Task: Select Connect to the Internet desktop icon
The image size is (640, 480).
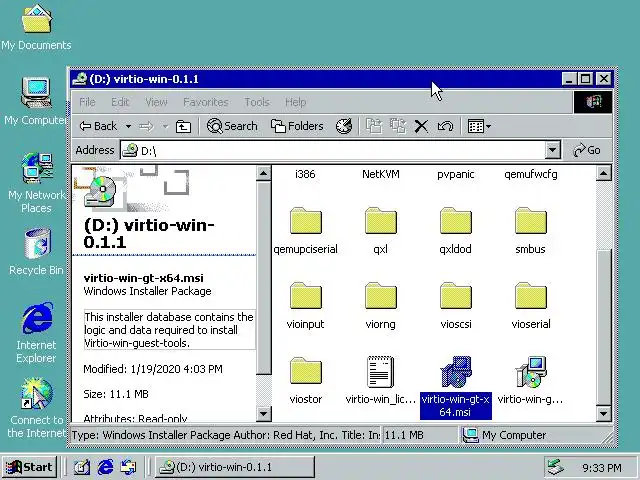Action: click(x=36, y=408)
